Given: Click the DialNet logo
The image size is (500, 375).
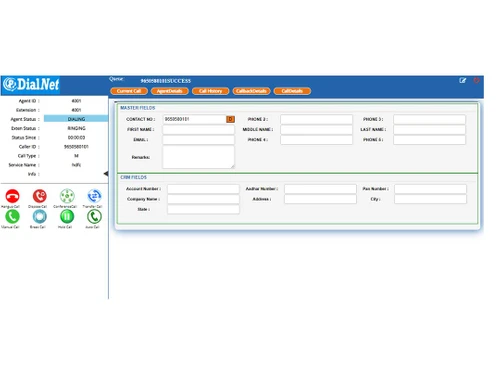Looking at the screenshot, I should pyautogui.click(x=31, y=85).
